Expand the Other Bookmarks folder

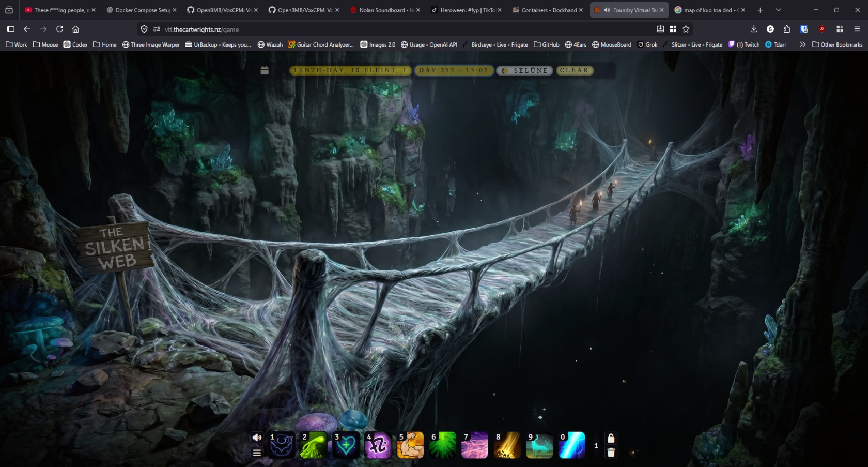pos(838,44)
